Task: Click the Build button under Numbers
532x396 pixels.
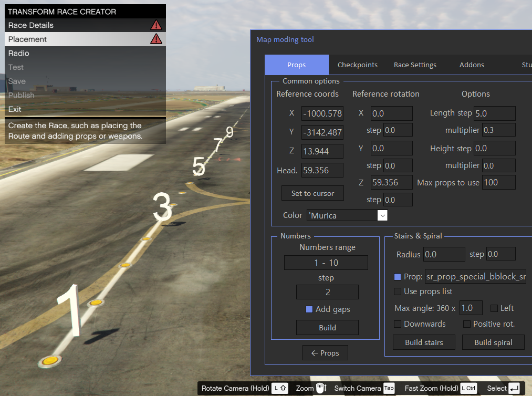Action: point(327,327)
